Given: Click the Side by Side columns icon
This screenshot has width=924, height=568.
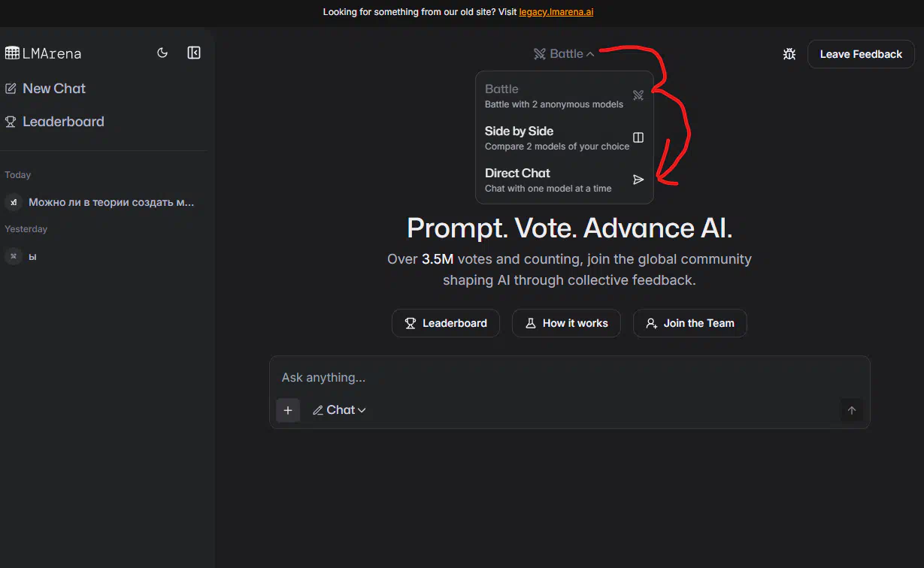Looking at the screenshot, I should 638,137.
